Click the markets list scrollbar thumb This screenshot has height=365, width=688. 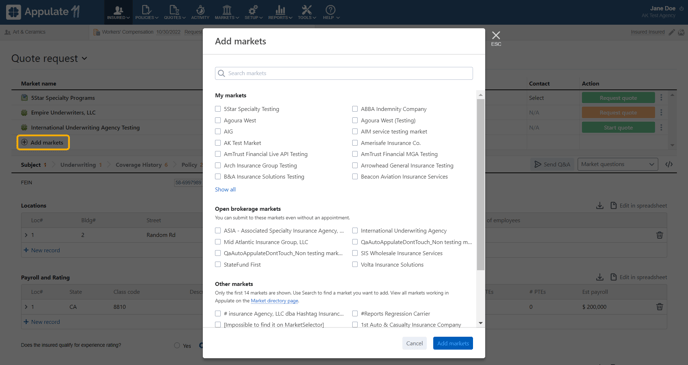point(480,184)
